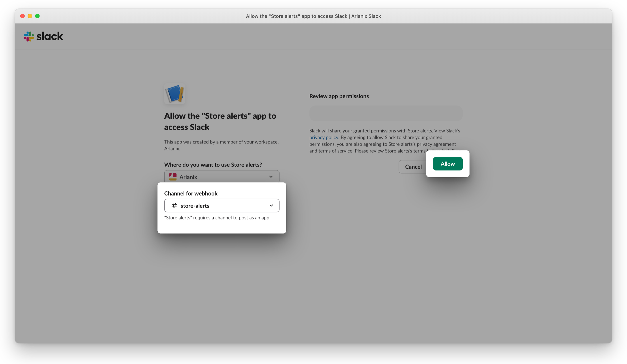627x364 pixels.
Task: Open the Arlanix workspace dropdown
Action: coord(222,177)
